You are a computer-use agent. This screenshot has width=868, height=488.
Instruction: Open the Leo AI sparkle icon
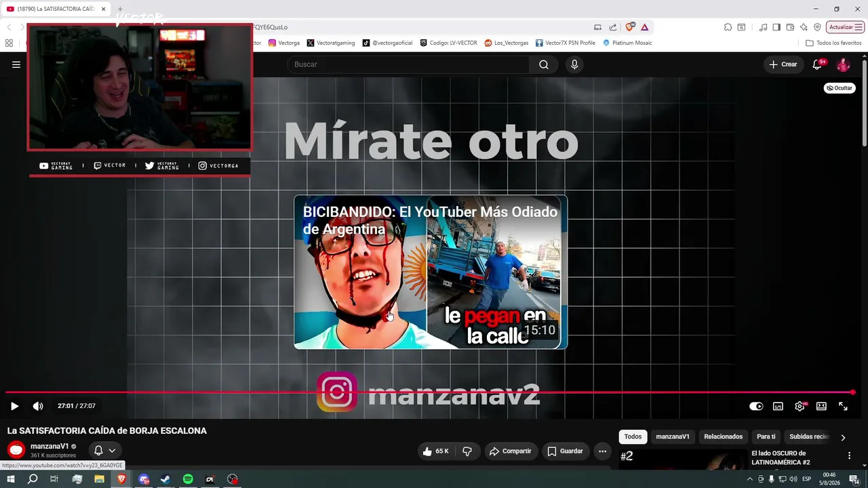[804, 27]
